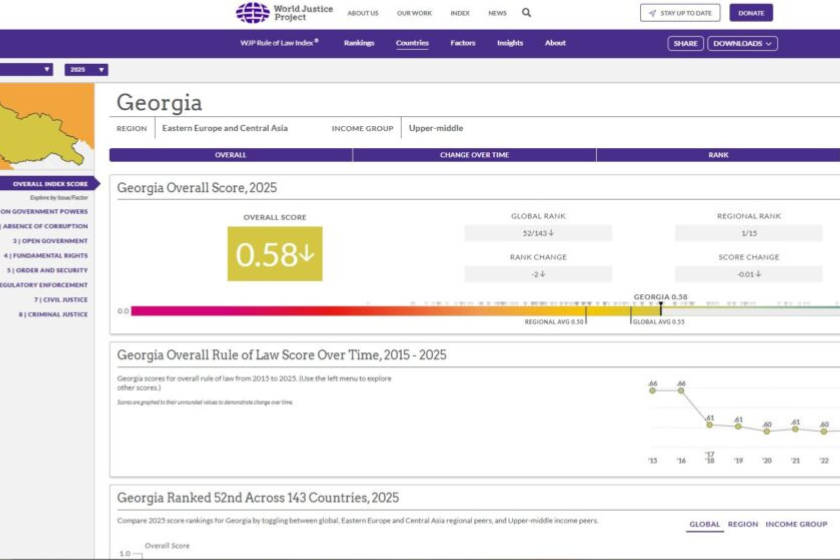Select the Global ranking toggle
This screenshot has width=840, height=560.
(x=704, y=524)
